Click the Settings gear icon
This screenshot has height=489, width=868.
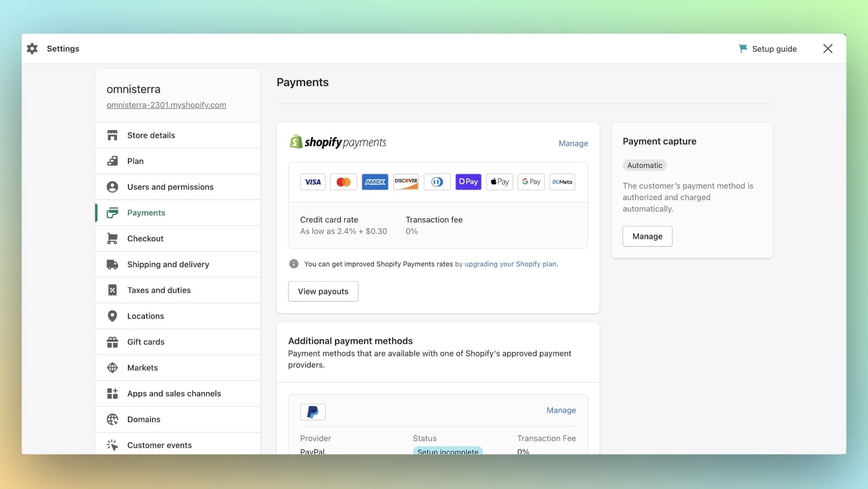32,49
